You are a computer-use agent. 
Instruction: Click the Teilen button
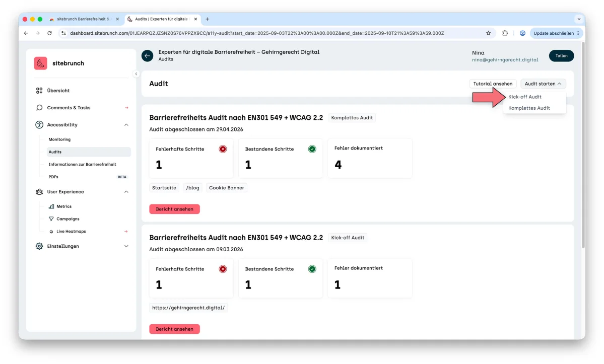561,56
